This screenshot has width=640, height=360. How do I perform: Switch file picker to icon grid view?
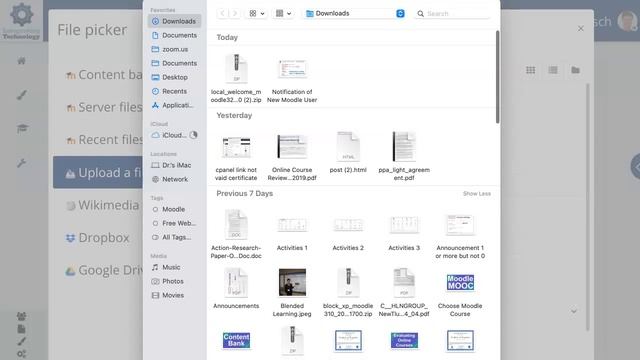(530, 70)
